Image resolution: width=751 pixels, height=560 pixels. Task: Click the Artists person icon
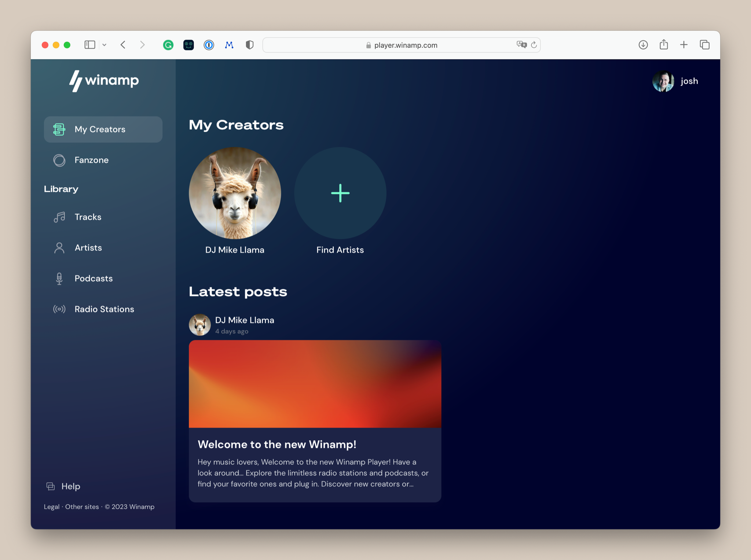59,248
